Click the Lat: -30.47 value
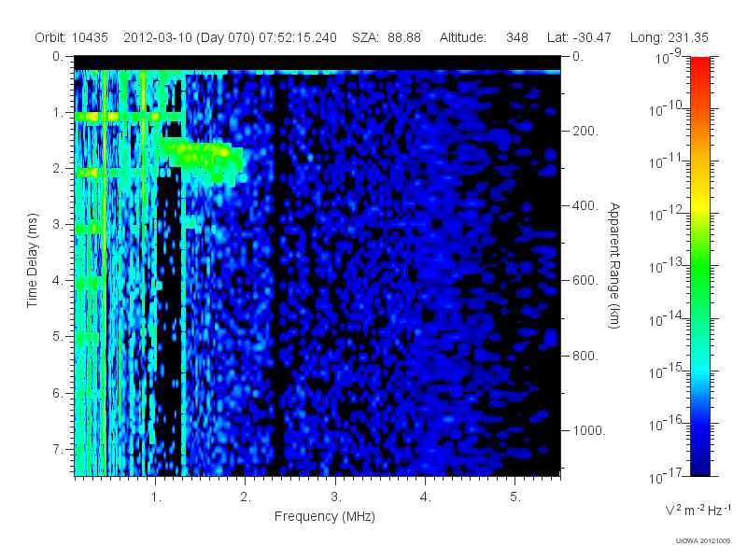 (x=579, y=37)
